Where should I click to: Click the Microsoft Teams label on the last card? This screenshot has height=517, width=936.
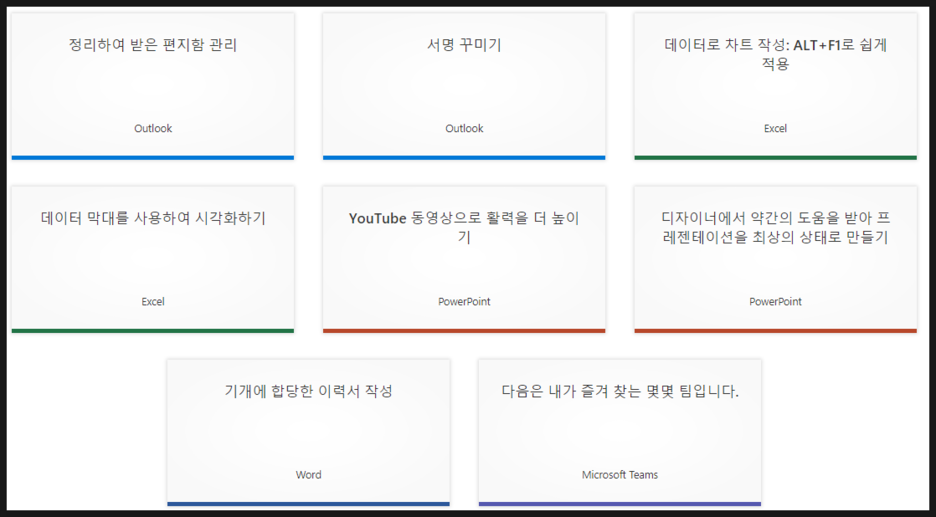click(620, 475)
